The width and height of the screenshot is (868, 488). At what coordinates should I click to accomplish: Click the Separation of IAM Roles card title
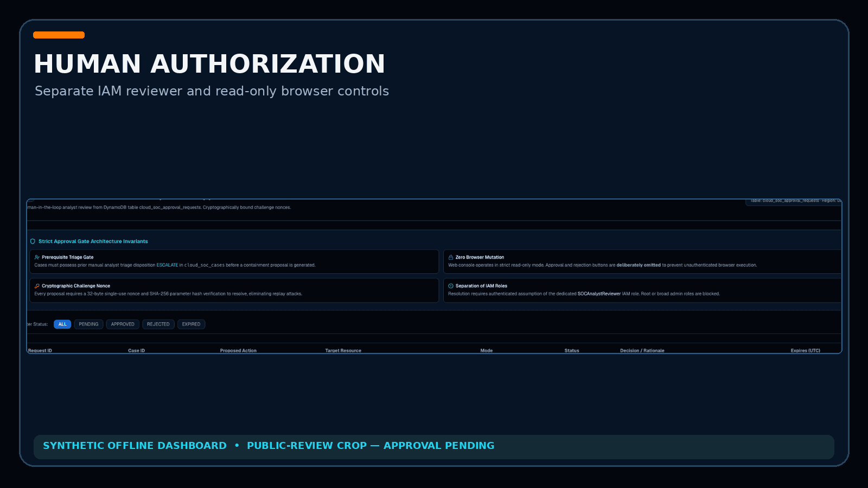pos(482,286)
